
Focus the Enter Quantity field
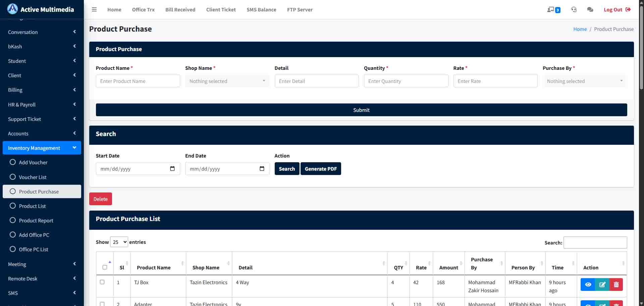coord(406,81)
